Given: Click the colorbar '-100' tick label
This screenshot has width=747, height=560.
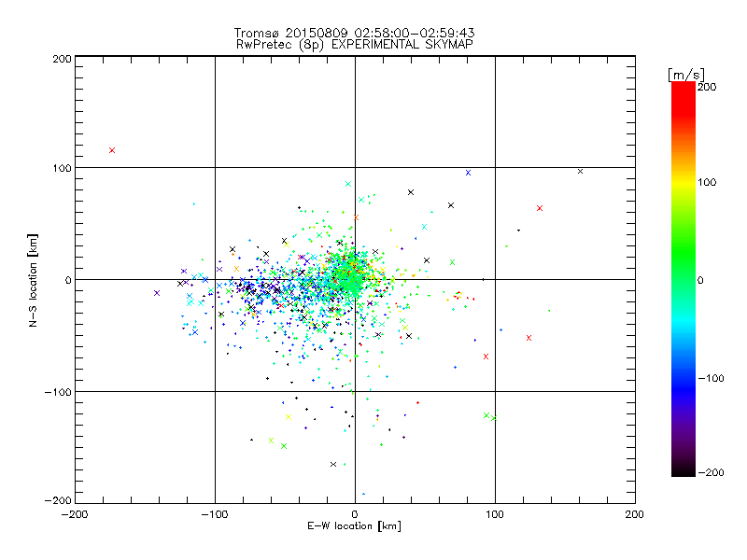Looking at the screenshot, I should [x=711, y=378].
